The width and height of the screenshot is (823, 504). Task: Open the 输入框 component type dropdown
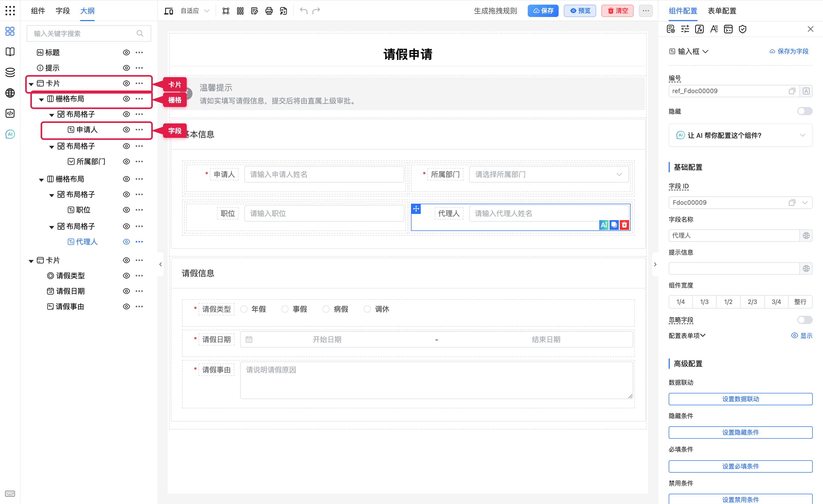[x=689, y=51]
